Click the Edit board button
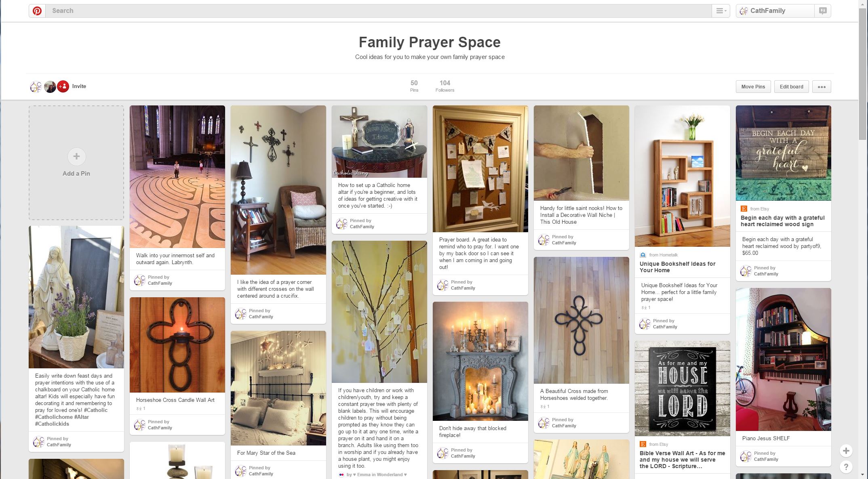 pyautogui.click(x=792, y=87)
